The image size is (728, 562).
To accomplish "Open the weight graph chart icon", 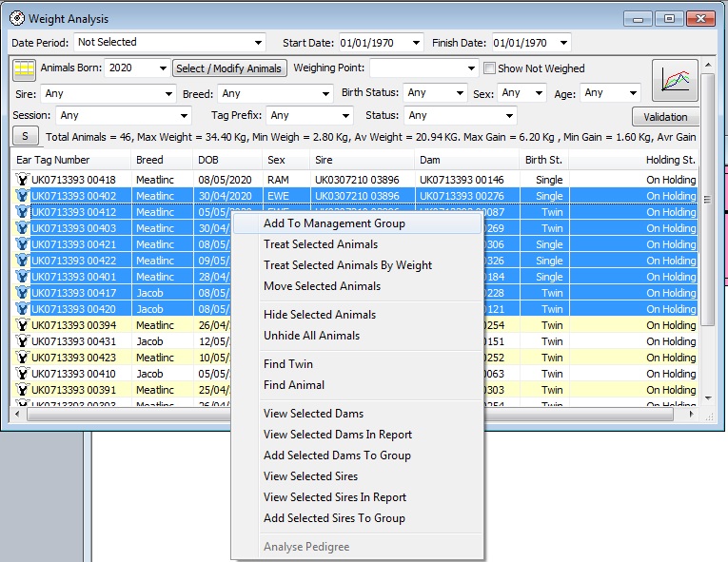I will point(675,80).
